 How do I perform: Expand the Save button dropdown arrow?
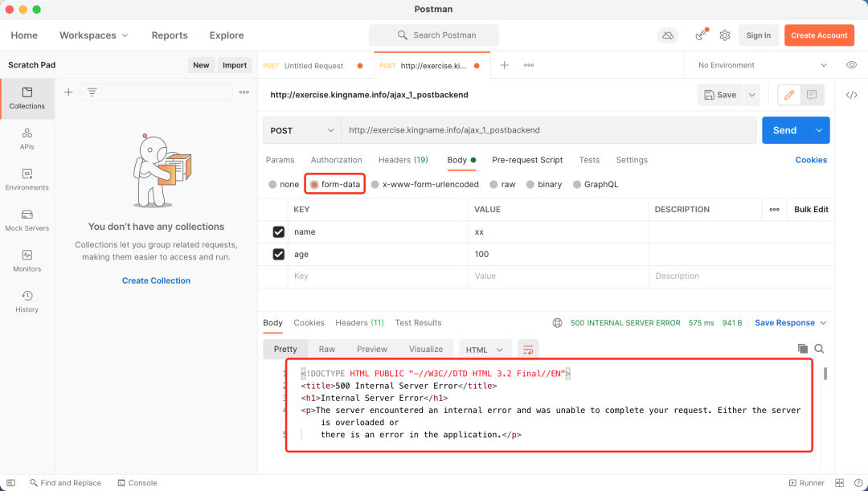751,95
